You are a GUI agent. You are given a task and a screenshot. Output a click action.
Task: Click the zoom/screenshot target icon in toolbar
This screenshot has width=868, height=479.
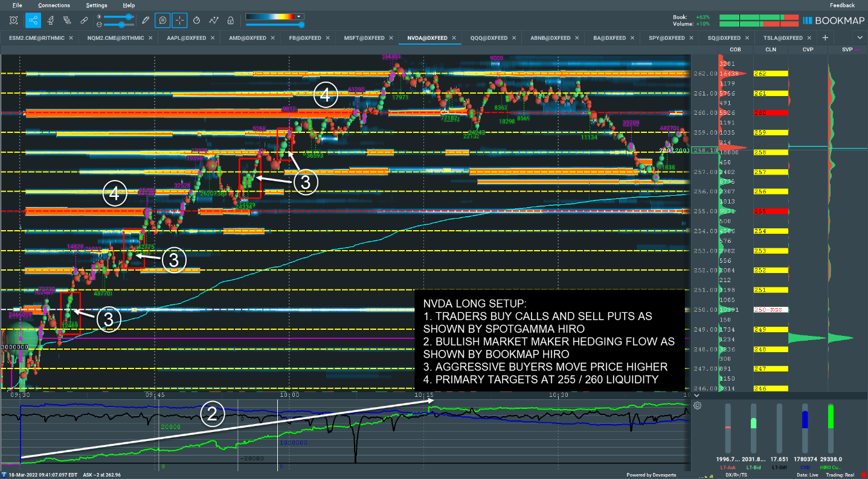[14, 20]
